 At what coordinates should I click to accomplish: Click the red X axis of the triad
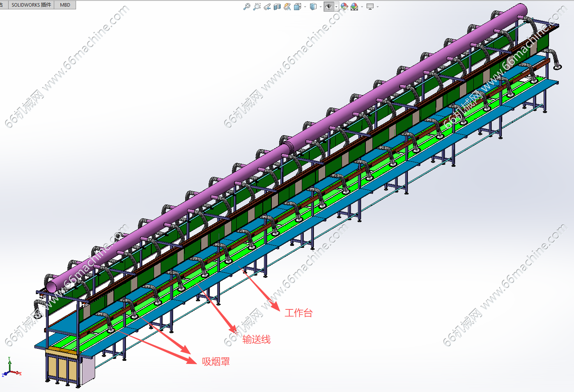click(16, 373)
